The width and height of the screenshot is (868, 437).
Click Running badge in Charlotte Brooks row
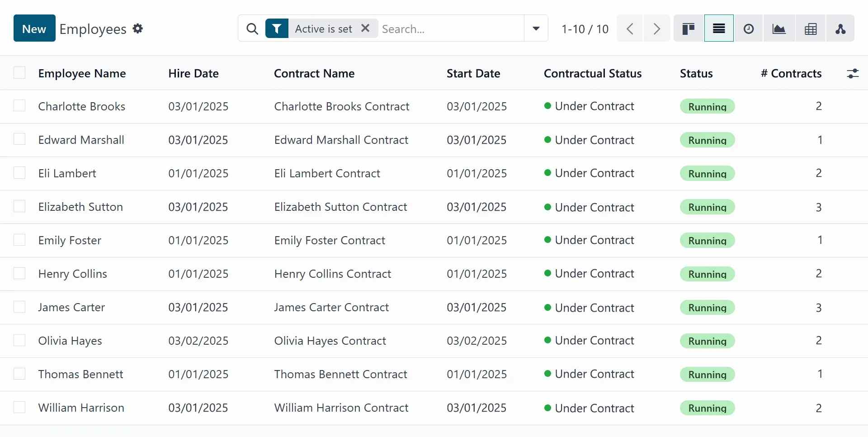tap(708, 106)
